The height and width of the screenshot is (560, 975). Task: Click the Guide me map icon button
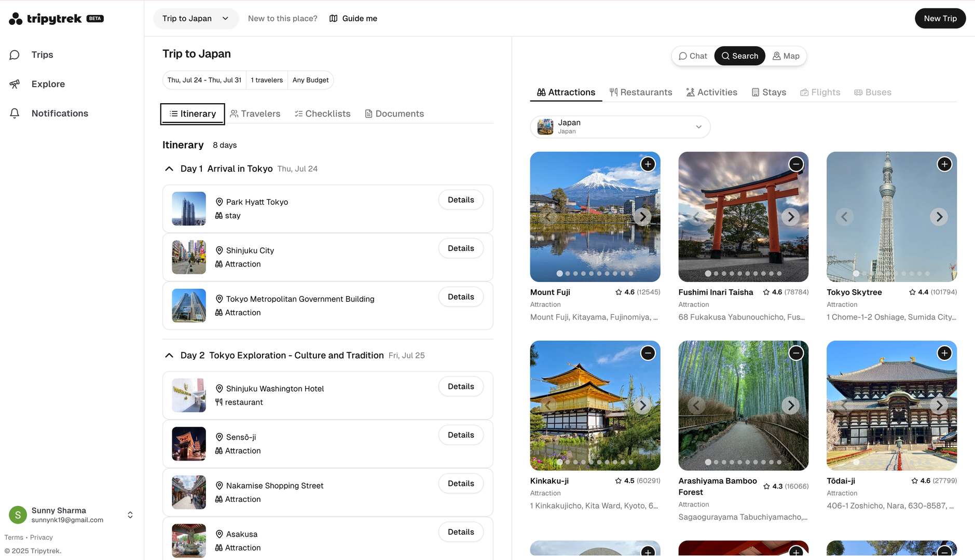pos(353,19)
